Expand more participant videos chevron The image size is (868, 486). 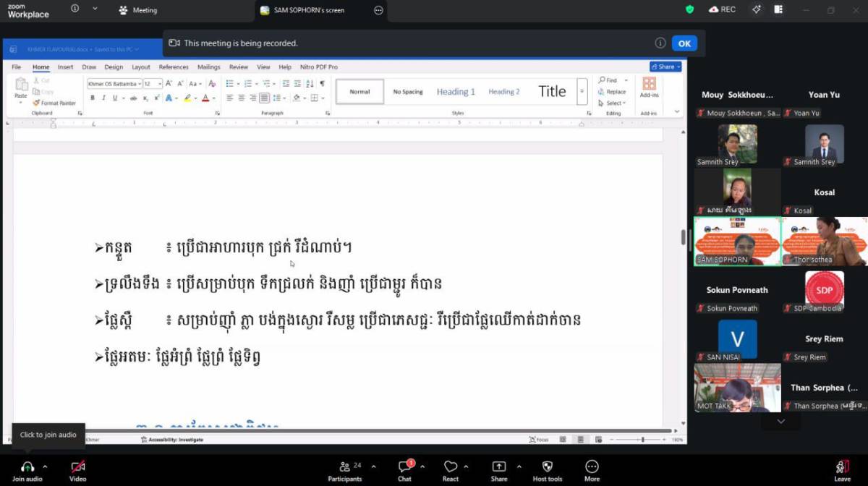(x=780, y=421)
